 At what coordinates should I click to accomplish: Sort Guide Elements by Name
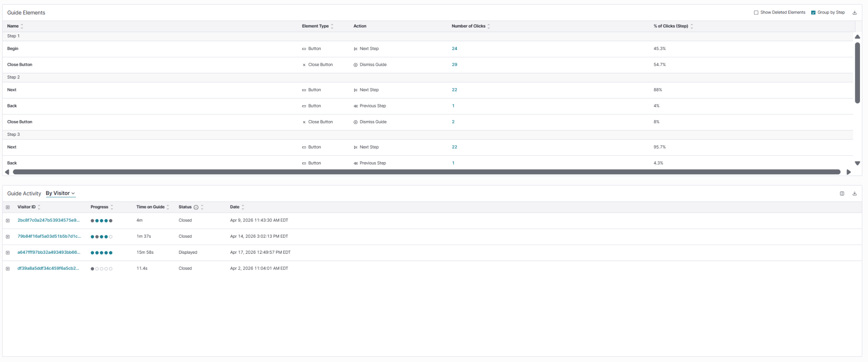click(22, 26)
